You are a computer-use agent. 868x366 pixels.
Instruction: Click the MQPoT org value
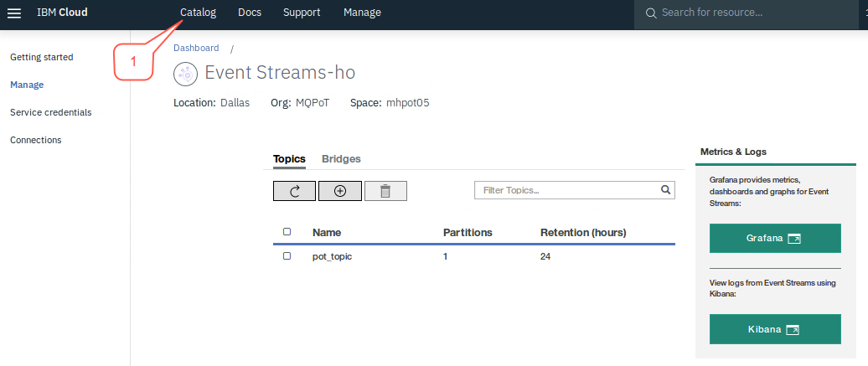coord(313,103)
